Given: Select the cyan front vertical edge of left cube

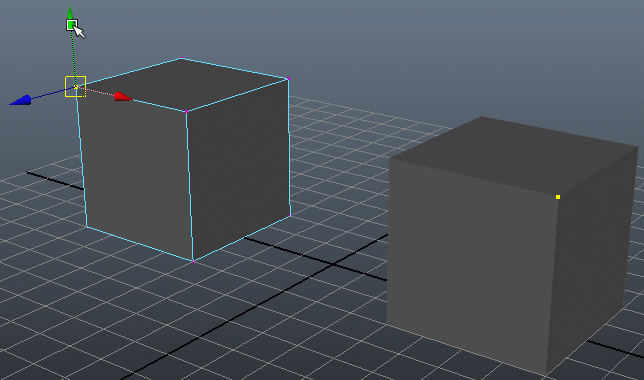Looking at the screenshot, I should pyautogui.click(x=190, y=186).
